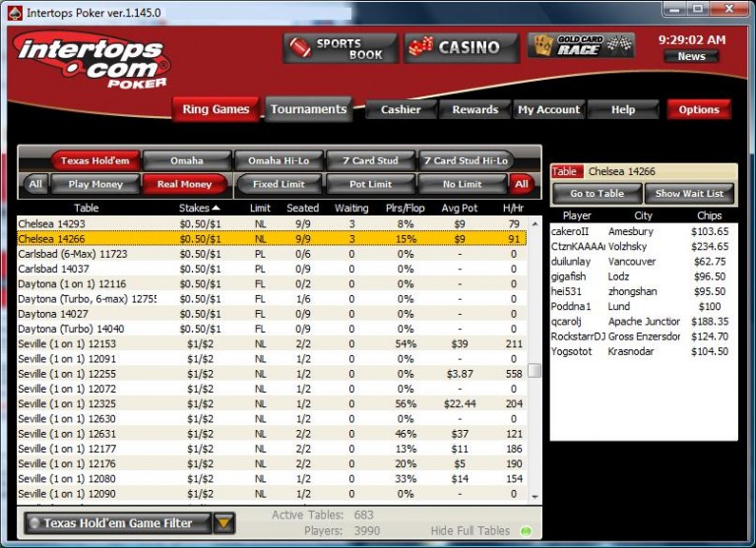Click the table list scroll down arrow
This screenshot has width=756, height=548.
pos(535,497)
